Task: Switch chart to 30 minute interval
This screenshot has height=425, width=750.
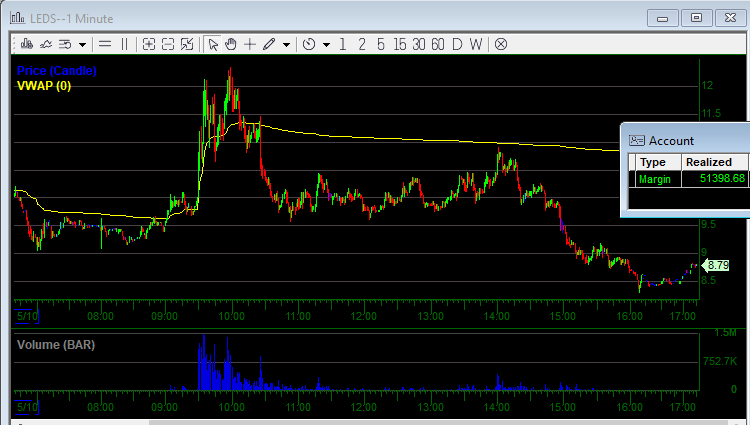Action: pos(419,44)
